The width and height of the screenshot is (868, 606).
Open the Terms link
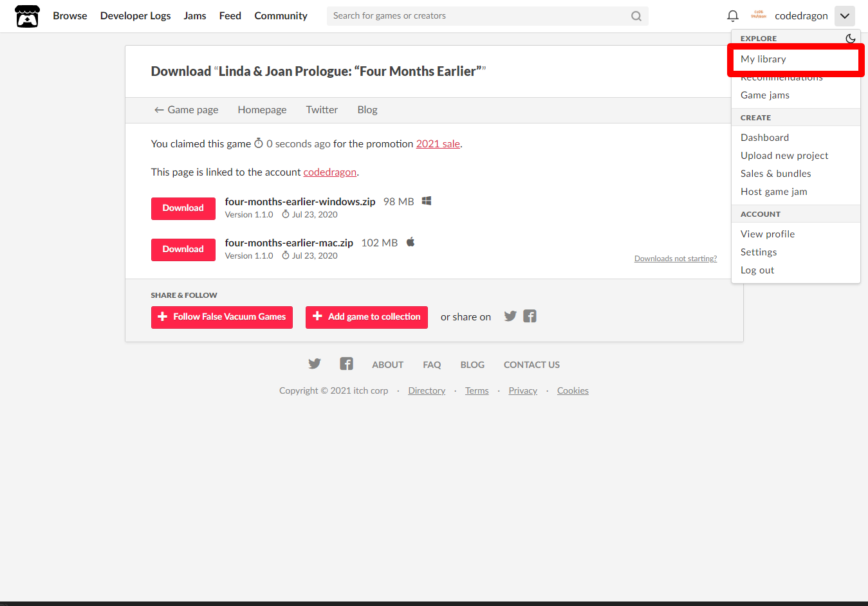point(477,391)
